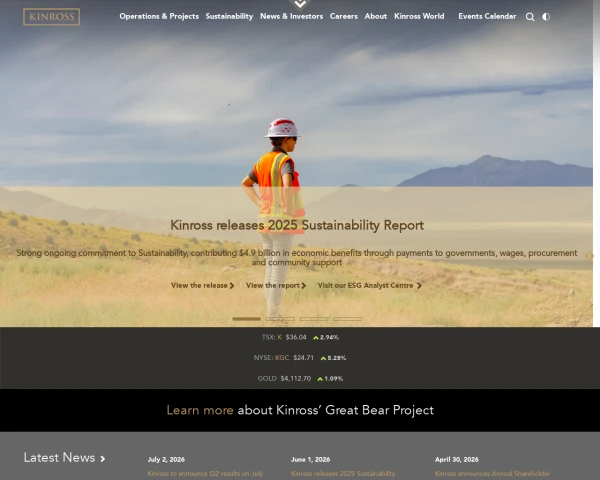The image size is (600, 480).
Task: Click the NYSE KGC ticker symbol
Action: click(282, 358)
